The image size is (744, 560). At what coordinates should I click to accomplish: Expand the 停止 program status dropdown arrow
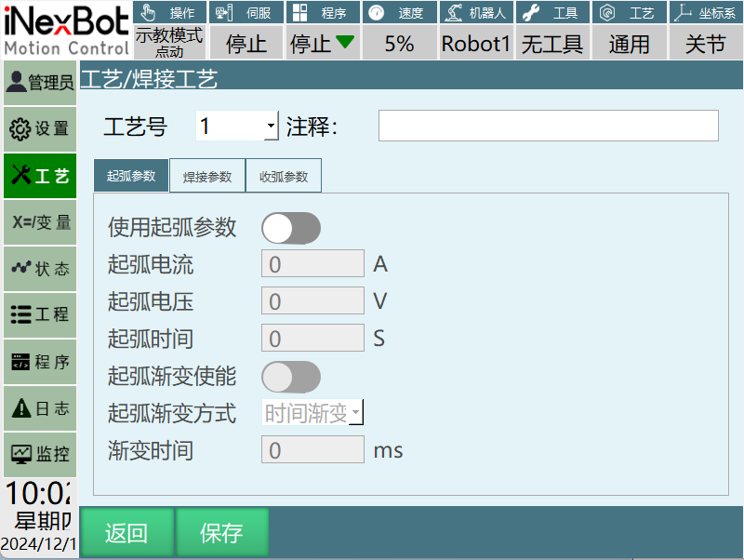click(x=345, y=43)
